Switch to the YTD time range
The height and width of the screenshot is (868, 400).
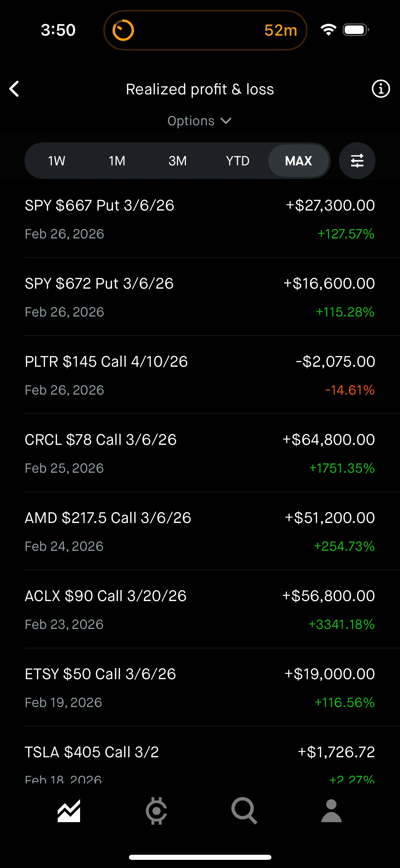click(x=238, y=161)
